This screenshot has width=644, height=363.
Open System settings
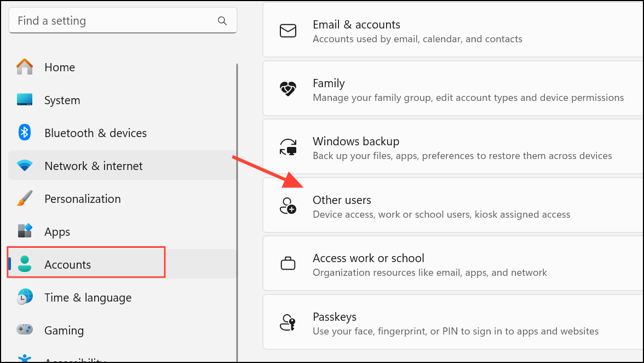tap(123, 100)
